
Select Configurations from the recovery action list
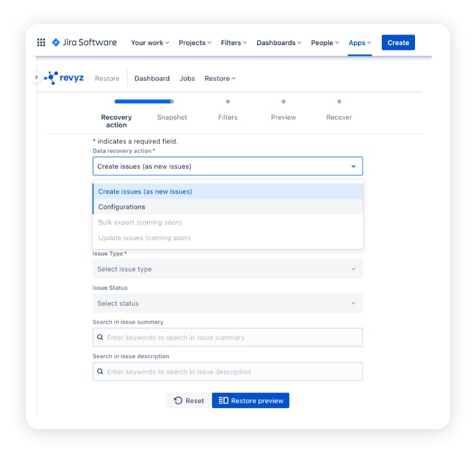coord(122,207)
